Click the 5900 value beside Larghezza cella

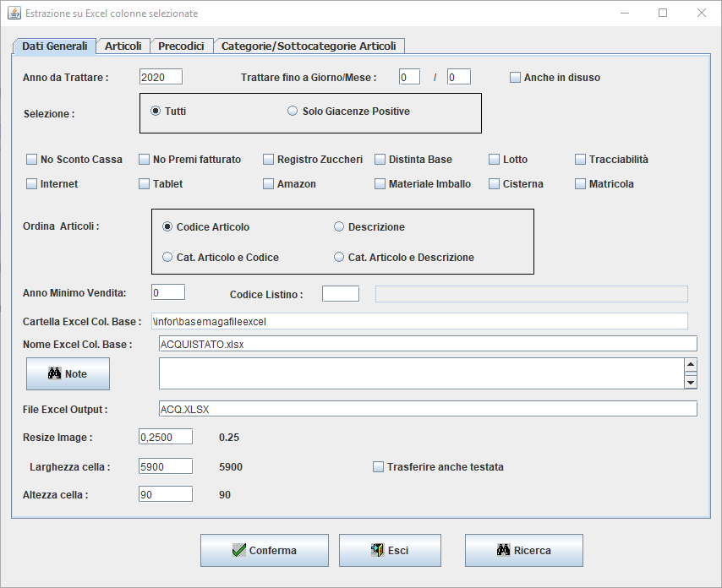pyautogui.click(x=231, y=467)
